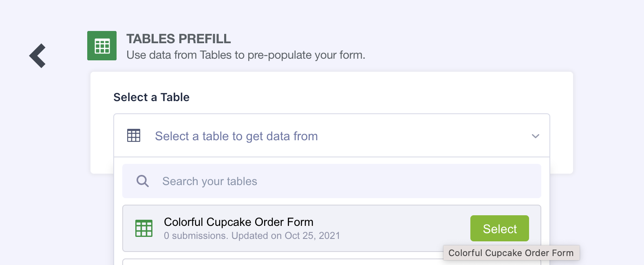This screenshot has width=644, height=265.
Task: Click the green spreadsheet icon beside Colorful Cupcake
Action: tap(144, 228)
